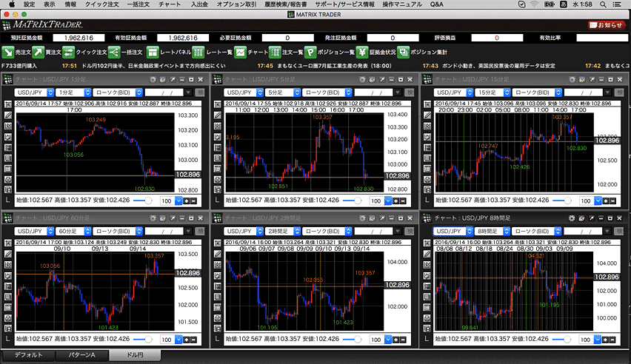The height and width of the screenshot is (364, 631).
Task: Expand ローソク(BID) dropdown in 15分足 chart
Action: [x=558, y=92]
